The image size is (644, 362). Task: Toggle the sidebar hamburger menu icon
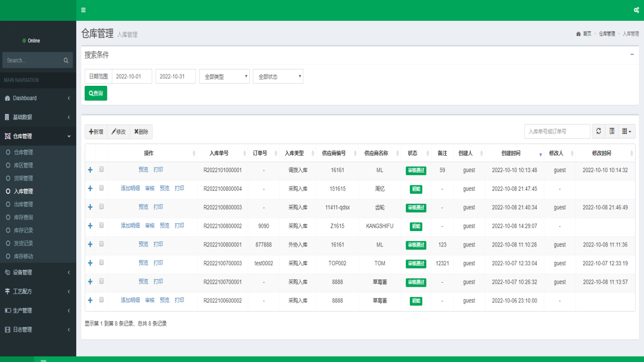pyautogui.click(x=83, y=10)
